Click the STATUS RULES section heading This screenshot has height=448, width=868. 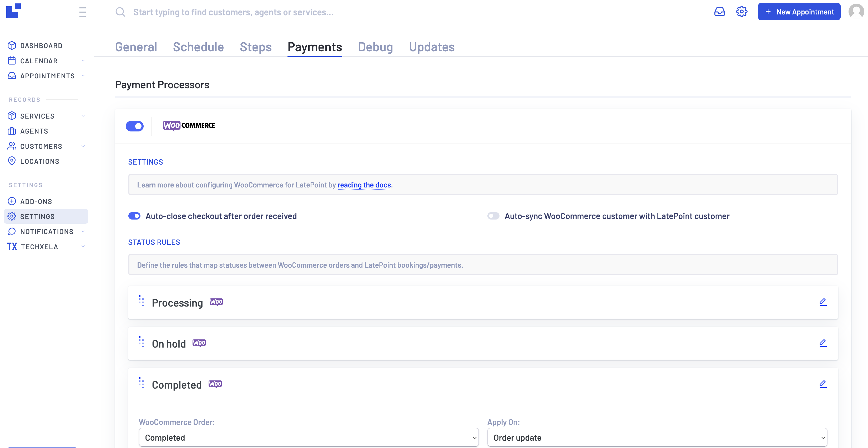[x=154, y=242]
